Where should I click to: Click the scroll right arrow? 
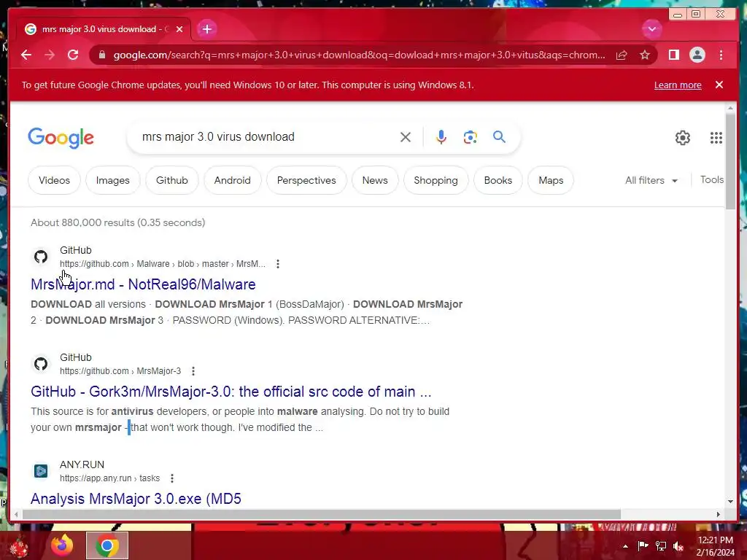(719, 514)
